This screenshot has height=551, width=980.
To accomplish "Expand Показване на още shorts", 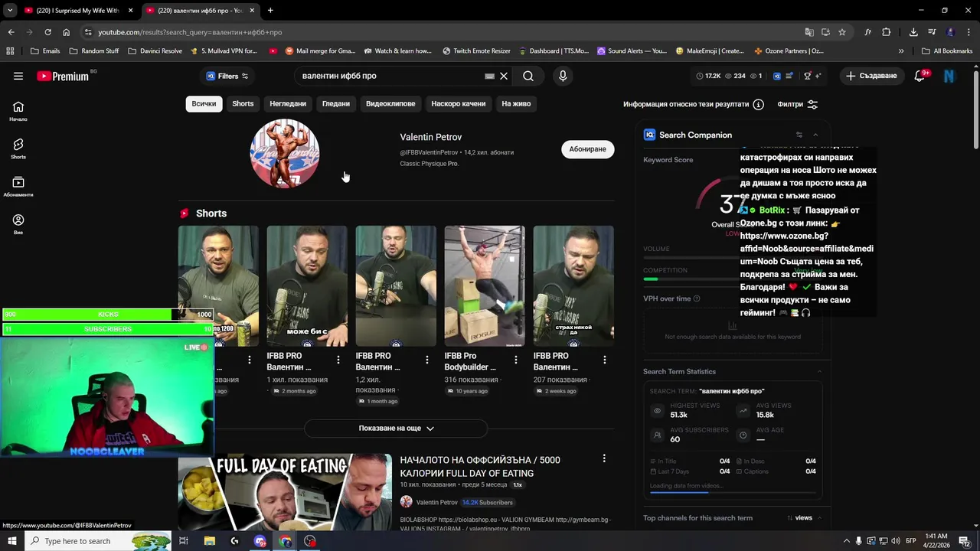I will click(396, 429).
